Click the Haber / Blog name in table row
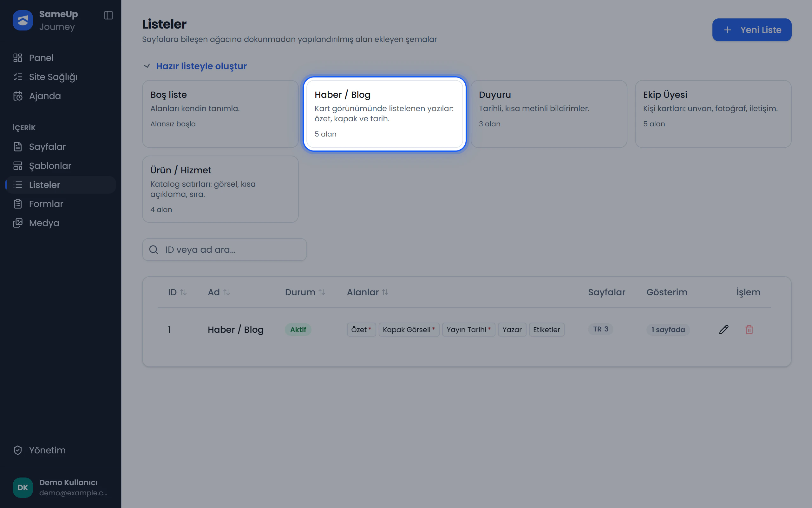Screen dimensions: 812x508 [236, 330]
